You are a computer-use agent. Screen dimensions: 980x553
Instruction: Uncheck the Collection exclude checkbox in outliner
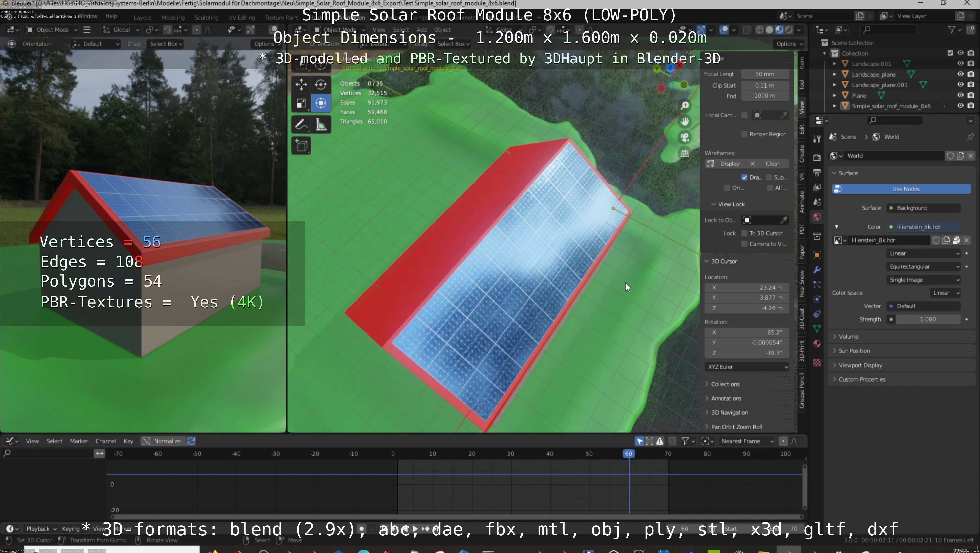point(950,53)
